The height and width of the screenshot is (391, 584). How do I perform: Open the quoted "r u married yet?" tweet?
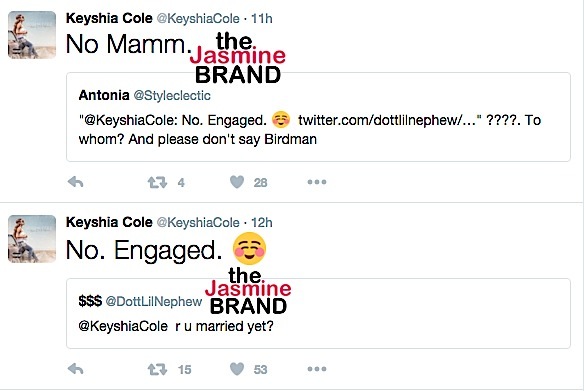tap(318, 313)
